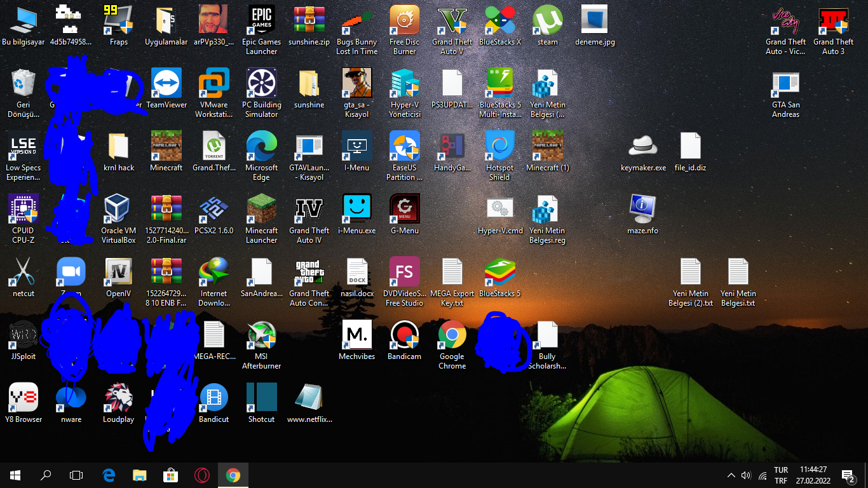Open the OpenIV shortcut
Screen dimensions: 868x488
(x=119, y=278)
